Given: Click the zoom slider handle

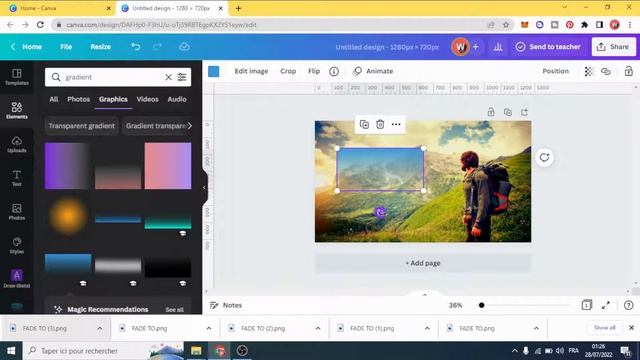Looking at the screenshot, I should coord(482,305).
